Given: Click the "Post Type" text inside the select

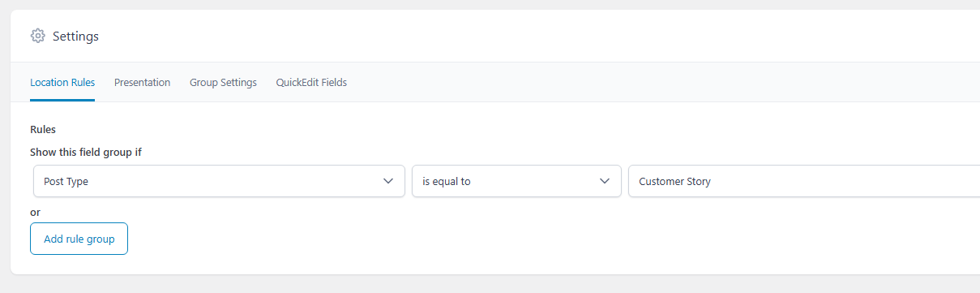Looking at the screenshot, I should click(x=66, y=182).
